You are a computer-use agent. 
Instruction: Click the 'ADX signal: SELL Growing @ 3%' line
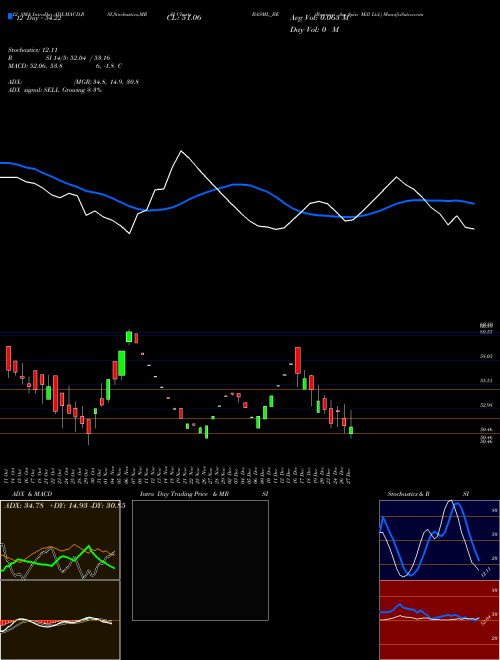pos(55,90)
